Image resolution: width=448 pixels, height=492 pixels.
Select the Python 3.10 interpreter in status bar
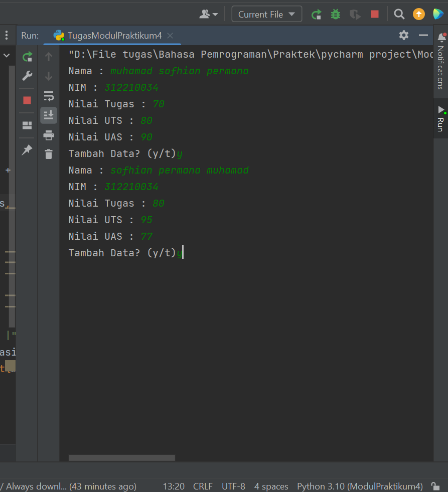coord(359,486)
